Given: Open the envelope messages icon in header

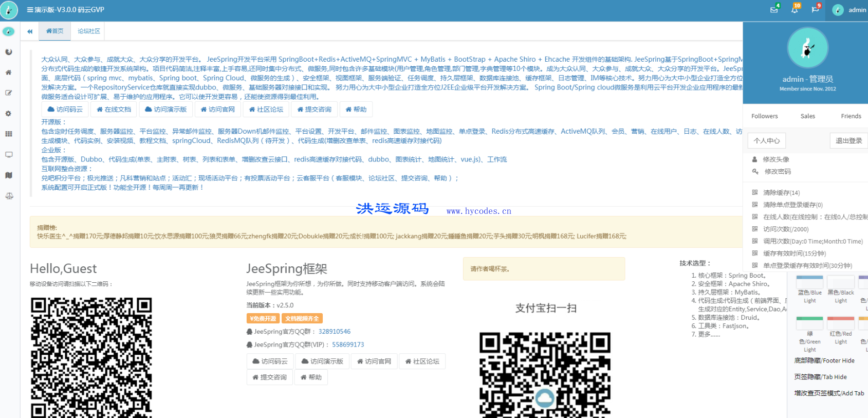Looking at the screenshot, I should [x=774, y=10].
